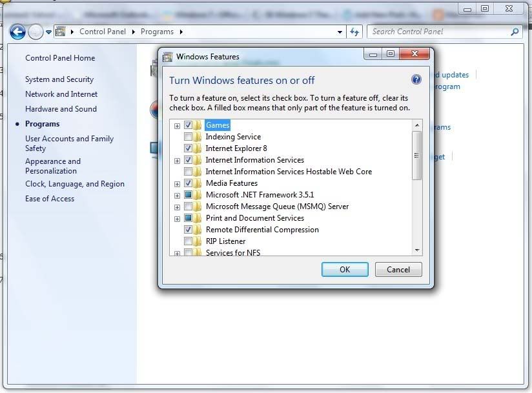Click the Internet Information Services folder icon
Screen dimensions: 532x393
click(198, 160)
